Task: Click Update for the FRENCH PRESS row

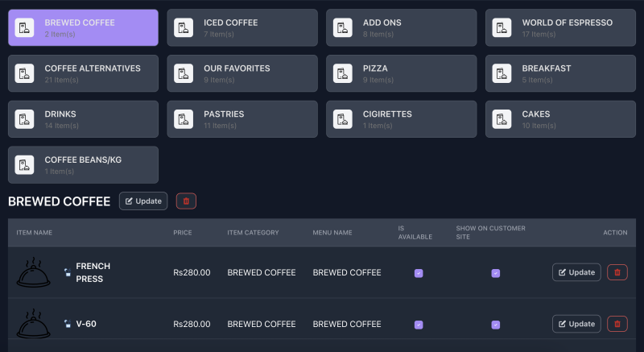Action: pos(576,272)
